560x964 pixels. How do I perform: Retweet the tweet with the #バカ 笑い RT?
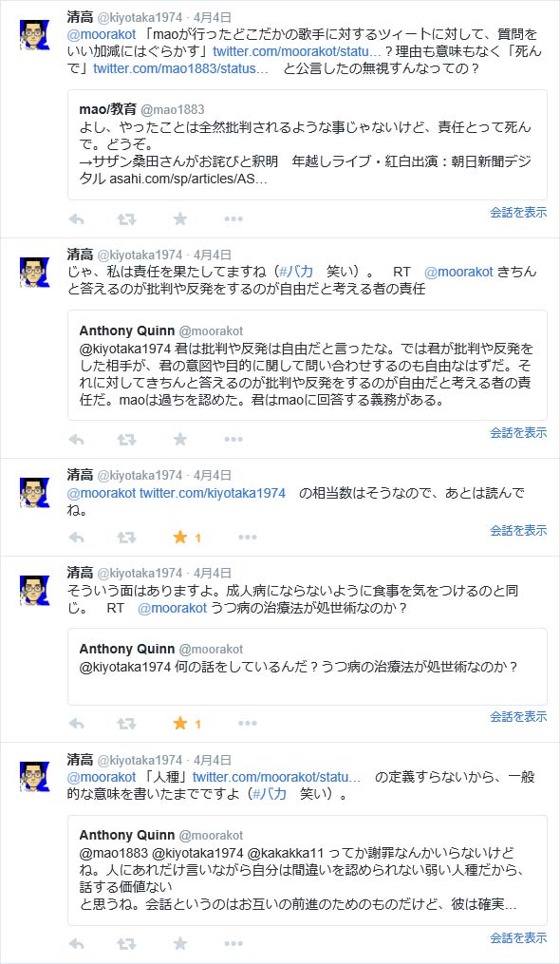pos(126,439)
